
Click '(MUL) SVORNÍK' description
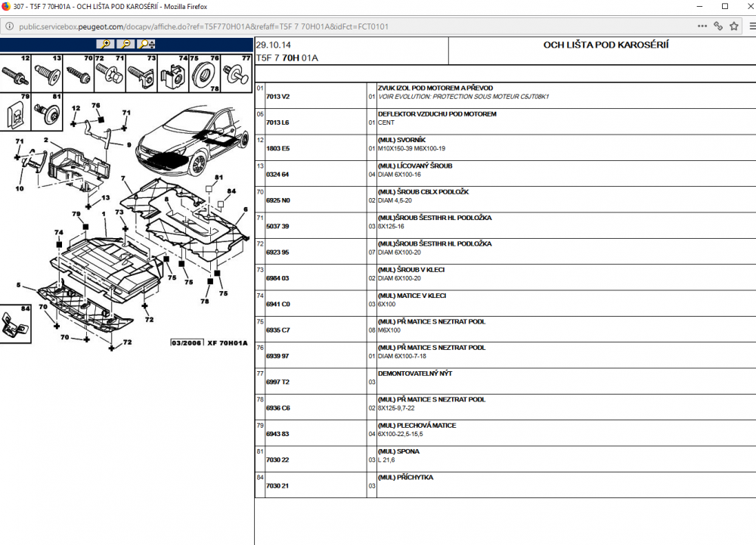click(401, 141)
